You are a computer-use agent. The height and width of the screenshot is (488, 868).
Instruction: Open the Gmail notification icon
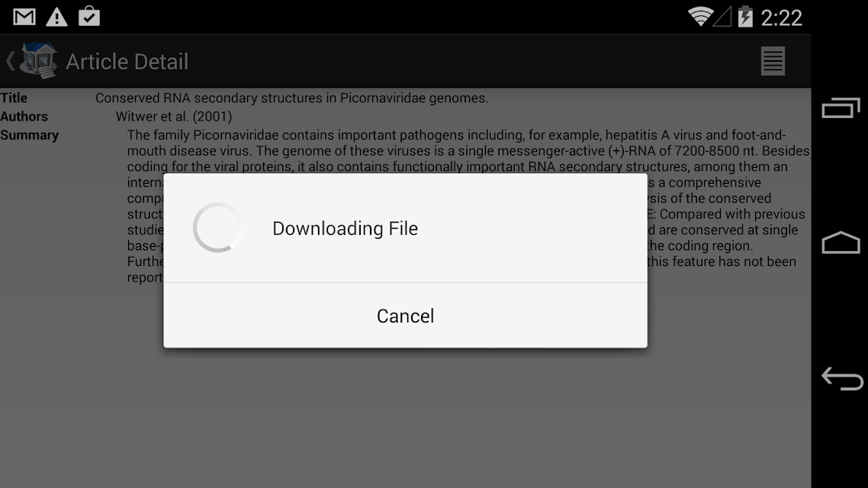point(24,17)
